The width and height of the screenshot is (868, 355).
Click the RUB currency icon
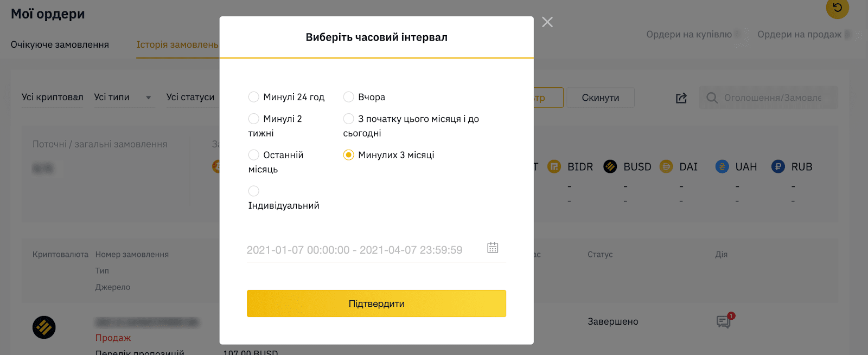pyautogui.click(x=778, y=166)
